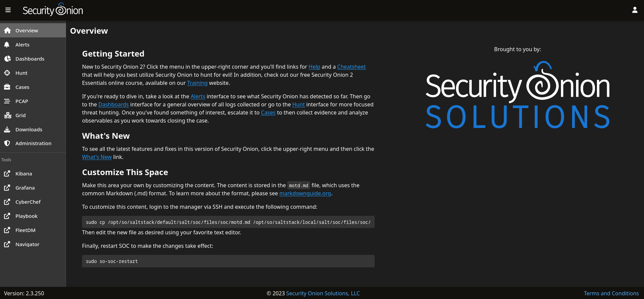
Task: Click the Kibana external link icon
Action: (x=7, y=174)
